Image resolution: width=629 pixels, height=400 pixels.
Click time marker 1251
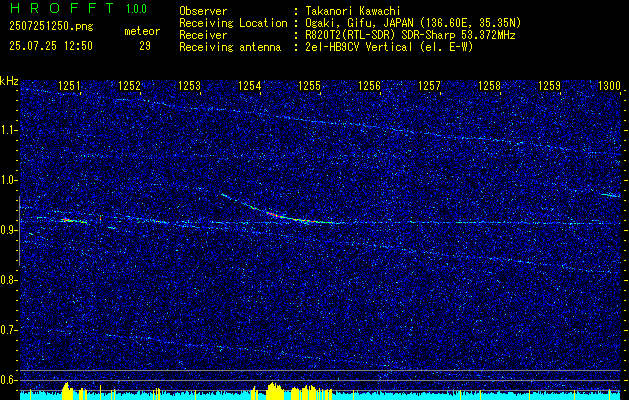(69, 86)
